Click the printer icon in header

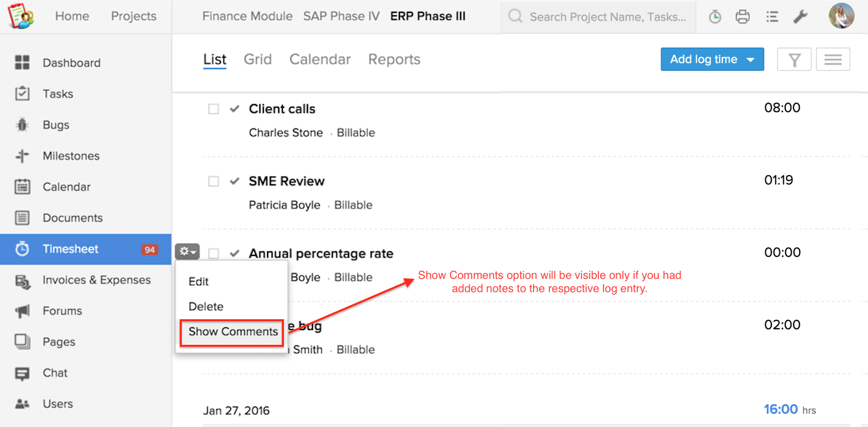click(742, 17)
